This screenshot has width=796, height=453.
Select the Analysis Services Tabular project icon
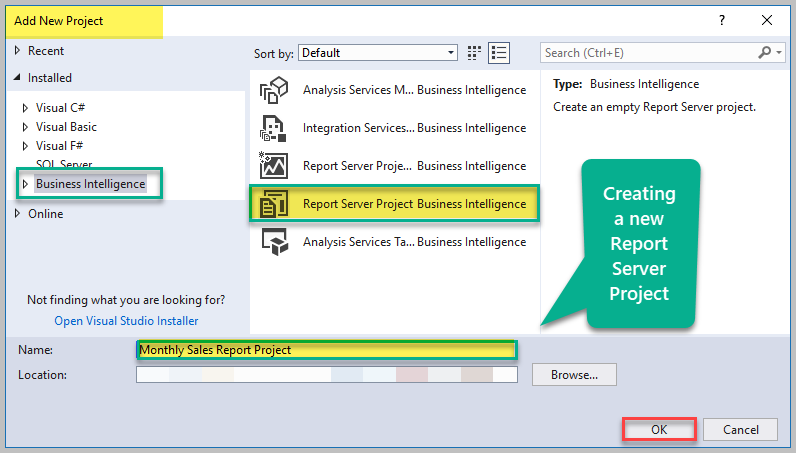click(275, 242)
